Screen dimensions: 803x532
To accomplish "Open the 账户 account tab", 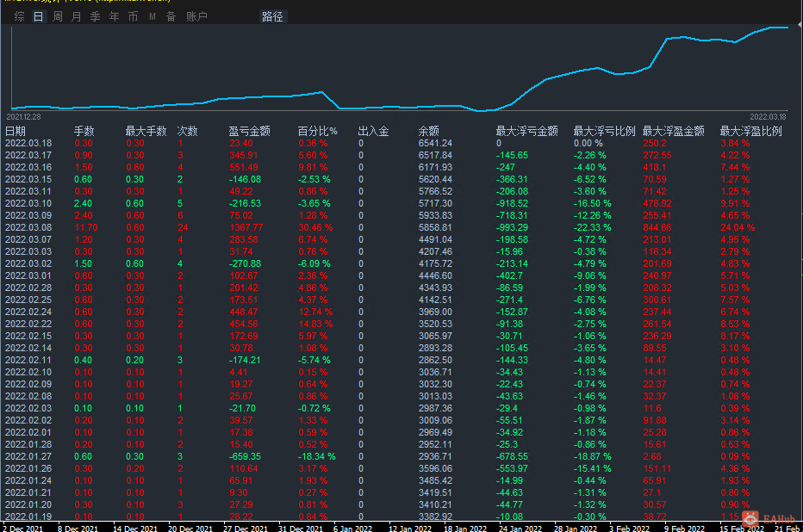I will [196, 17].
